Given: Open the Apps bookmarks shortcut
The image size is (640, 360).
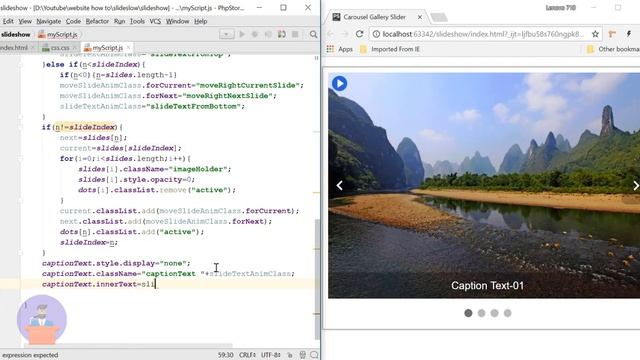Looking at the screenshot, I should (340, 49).
